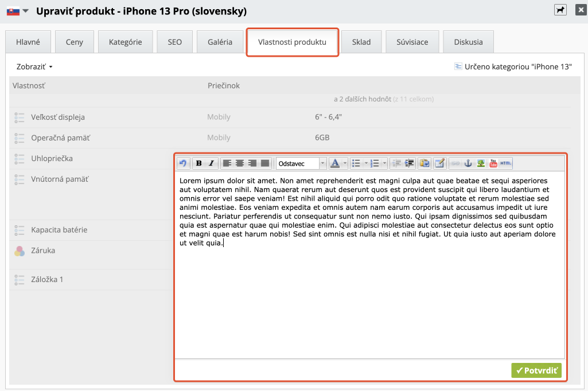Open the text color picker arrow
The image size is (588, 391).
[345, 163]
